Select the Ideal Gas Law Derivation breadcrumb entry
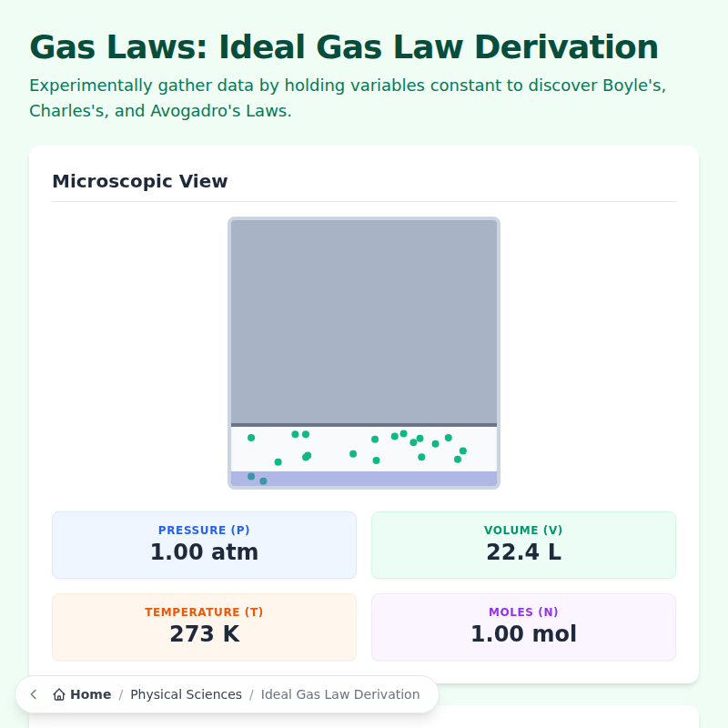The width and height of the screenshot is (728, 728). pos(340,694)
